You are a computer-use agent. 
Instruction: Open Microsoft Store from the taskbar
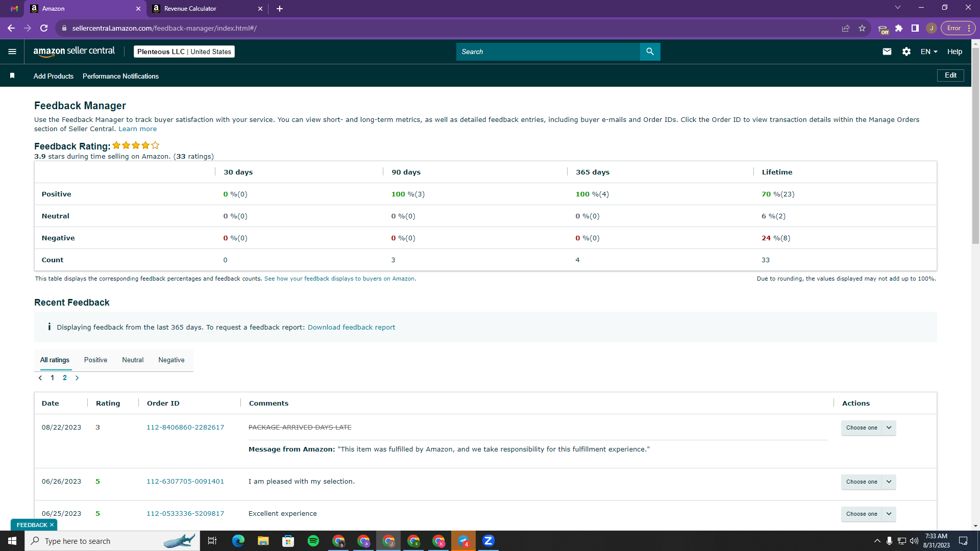click(288, 541)
